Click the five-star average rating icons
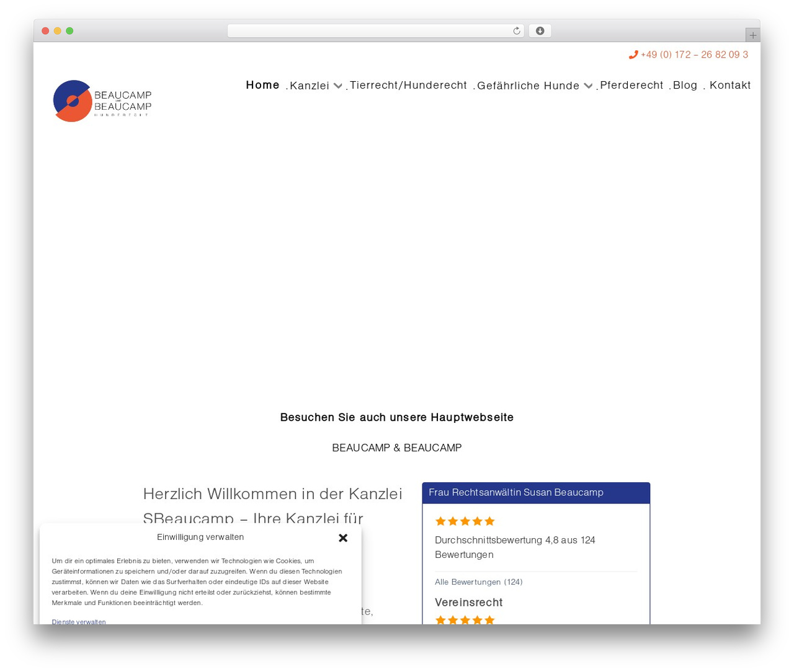The width and height of the screenshot is (794, 672). click(x=465, y=521)
